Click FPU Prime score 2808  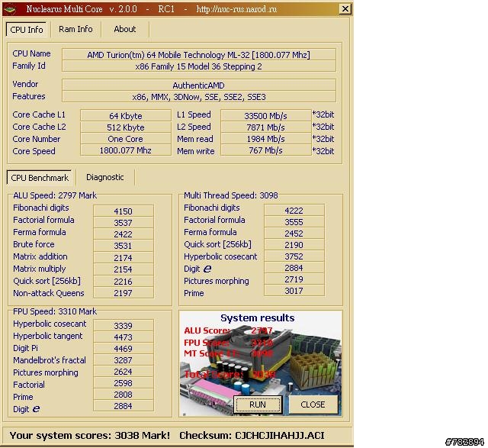tap(124, 395)
